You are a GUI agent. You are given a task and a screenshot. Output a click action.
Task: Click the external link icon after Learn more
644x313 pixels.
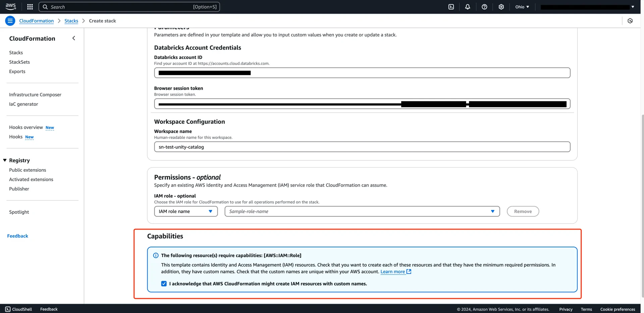(409, 271)
